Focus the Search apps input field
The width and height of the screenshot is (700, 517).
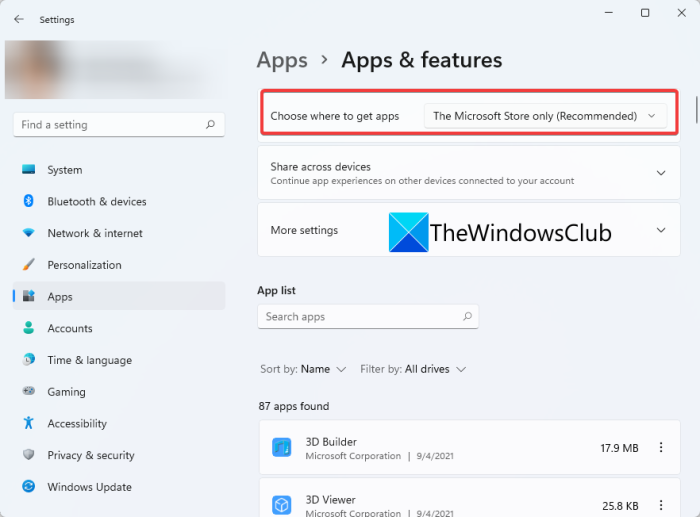click(x=368, y=317)
